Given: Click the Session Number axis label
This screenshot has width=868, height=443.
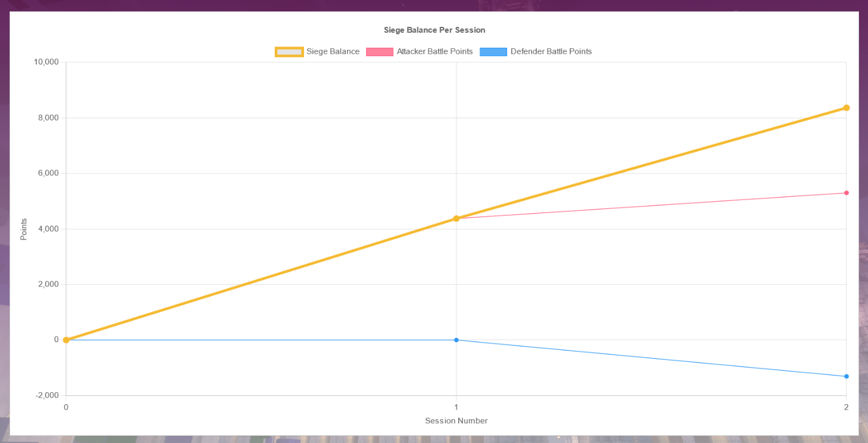Looking at the screenshot, I should (456, 421).
